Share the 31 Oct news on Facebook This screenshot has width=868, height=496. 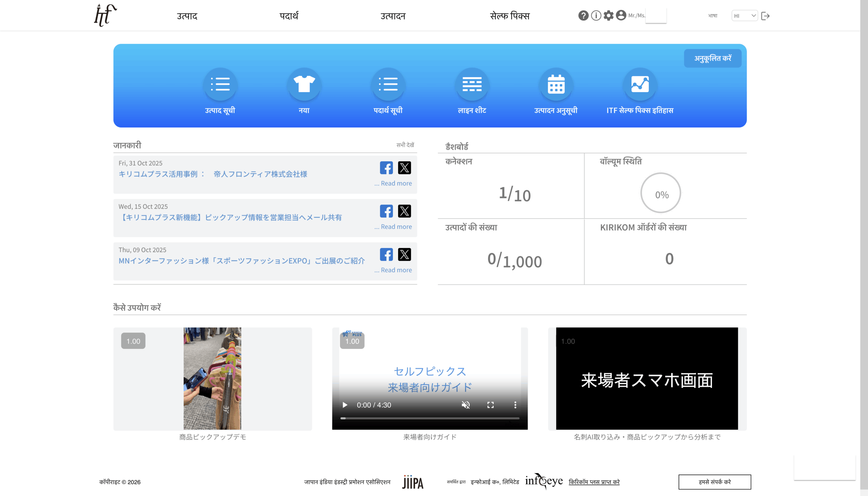click(x=386, y=168)
